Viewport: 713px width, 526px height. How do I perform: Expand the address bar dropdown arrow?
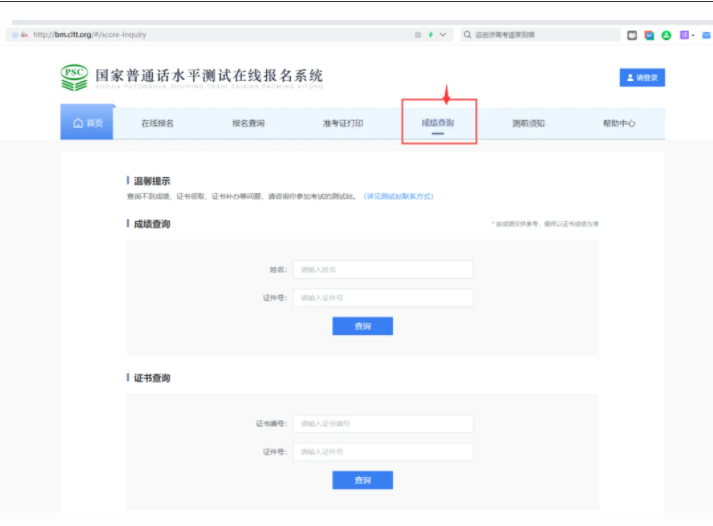coord(443,34)
